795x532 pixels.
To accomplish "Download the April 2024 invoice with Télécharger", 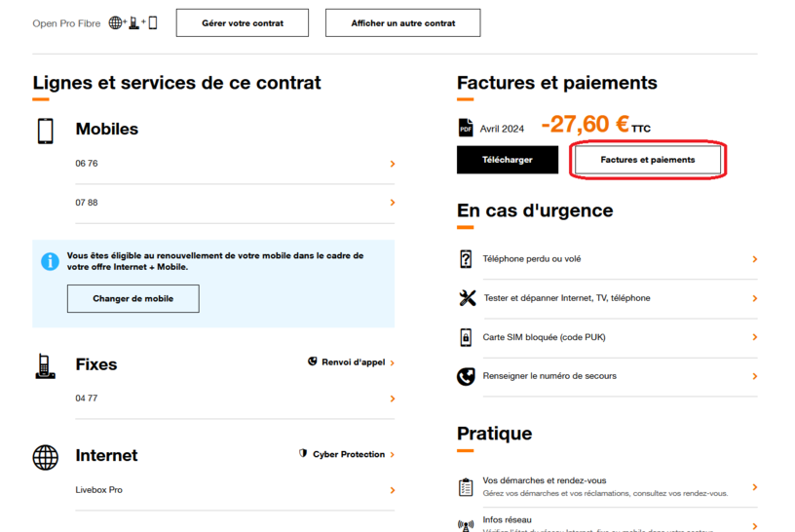I will point(508,160).
